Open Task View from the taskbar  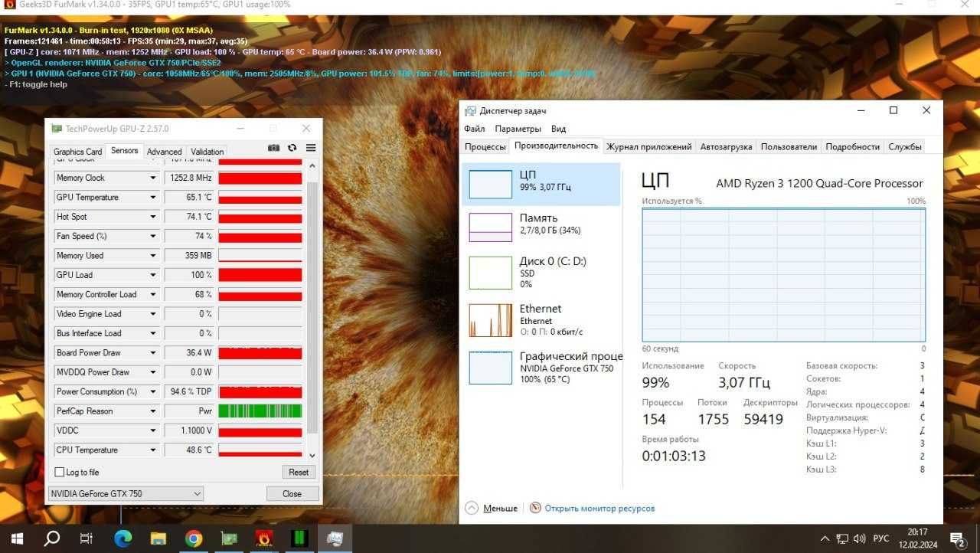click(87, 538)
